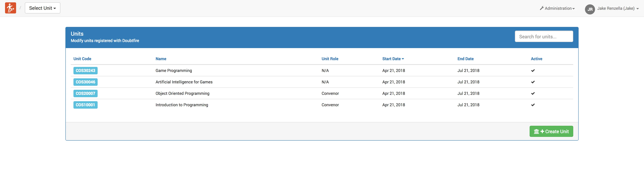Viewport: 644px width, 172px height.
Task: Sort units by Name column header
Action: click(161, 59)
